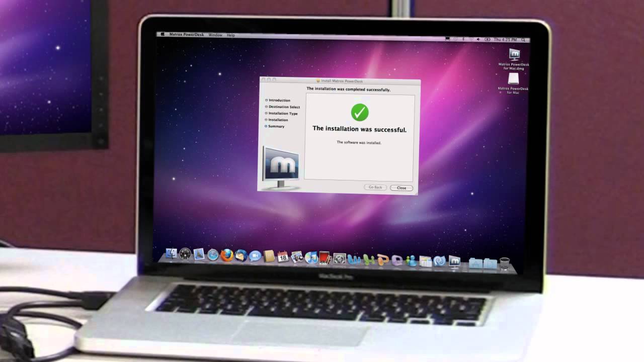Open the mounted Matrox PowerDesk for Mac volume

(513, 83)
